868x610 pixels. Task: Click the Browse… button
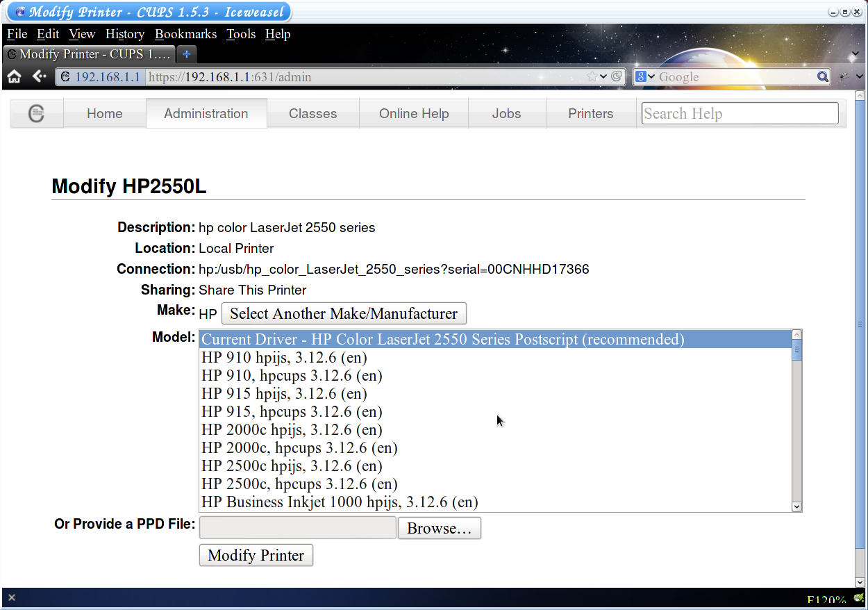(x=440, y=528)
